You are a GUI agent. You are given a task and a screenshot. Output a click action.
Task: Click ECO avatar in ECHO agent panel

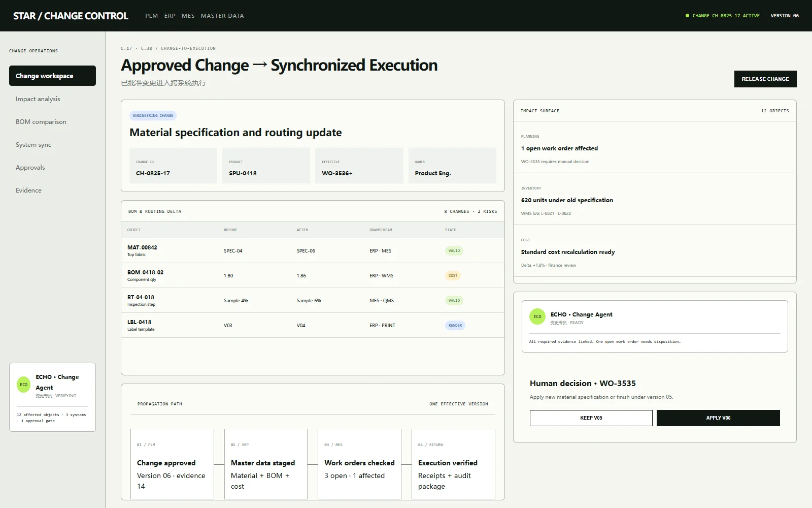537,316
